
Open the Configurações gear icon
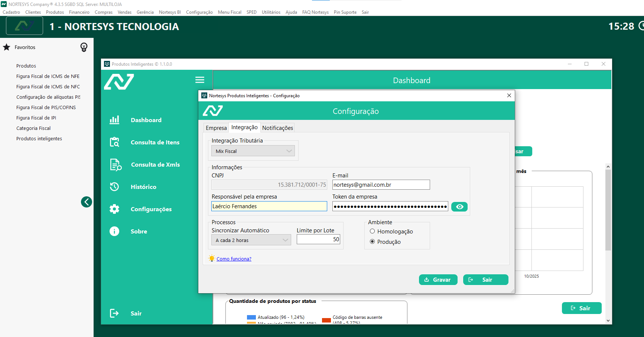[114, 209]
